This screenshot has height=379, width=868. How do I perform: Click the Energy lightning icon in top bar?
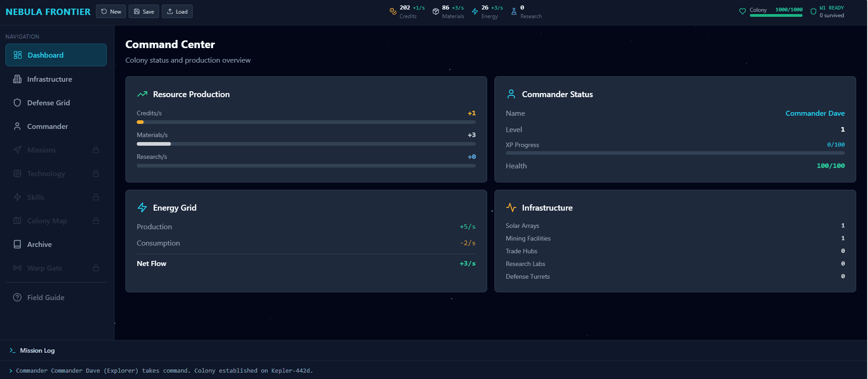pos(475,11)
